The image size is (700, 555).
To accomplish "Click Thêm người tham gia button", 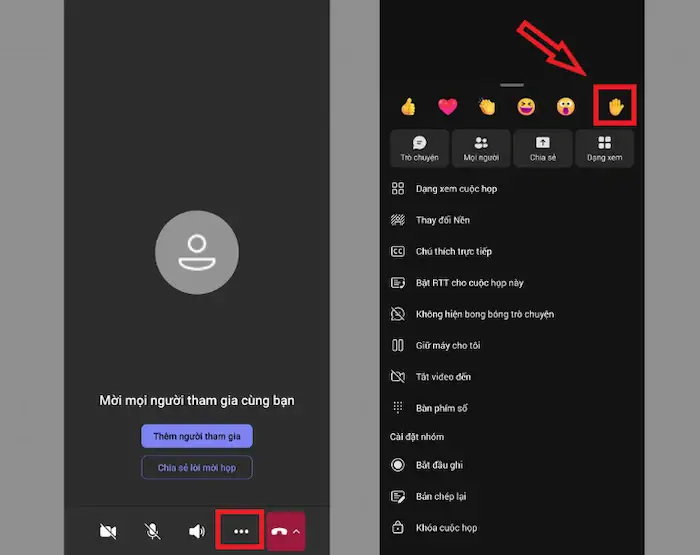I will point(197,436).
